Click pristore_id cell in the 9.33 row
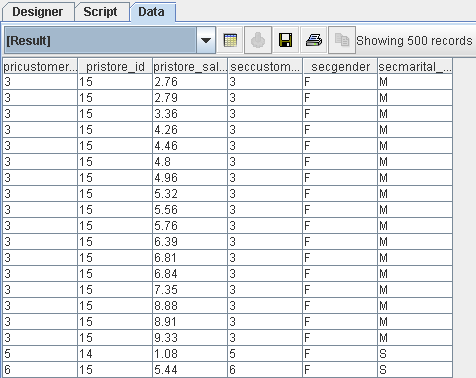 click(115, 338)
